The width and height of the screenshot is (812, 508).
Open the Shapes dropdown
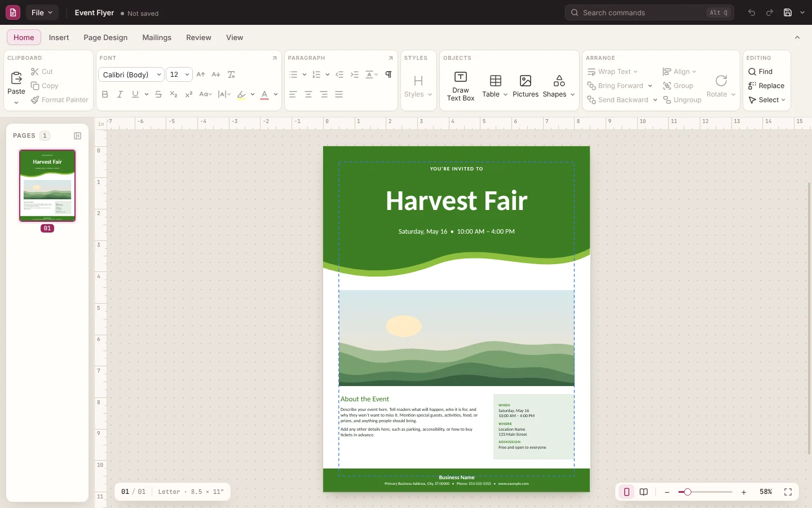click(x=559, y=86)
